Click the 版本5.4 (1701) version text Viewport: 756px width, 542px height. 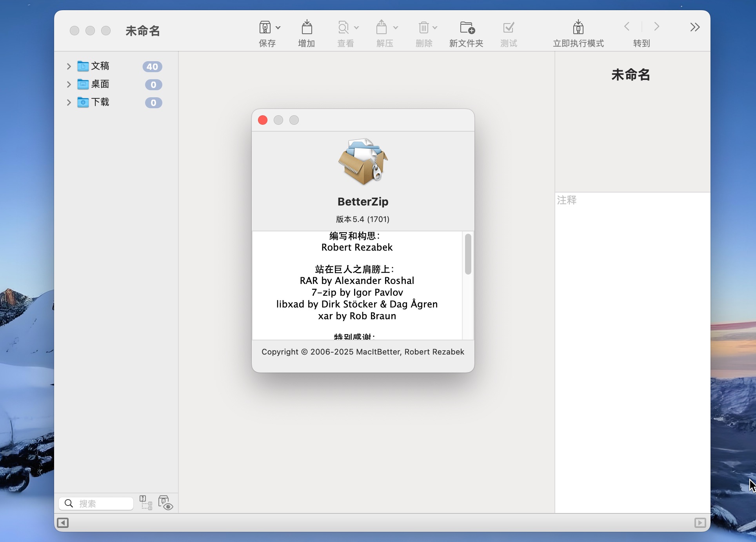[363, 219]
